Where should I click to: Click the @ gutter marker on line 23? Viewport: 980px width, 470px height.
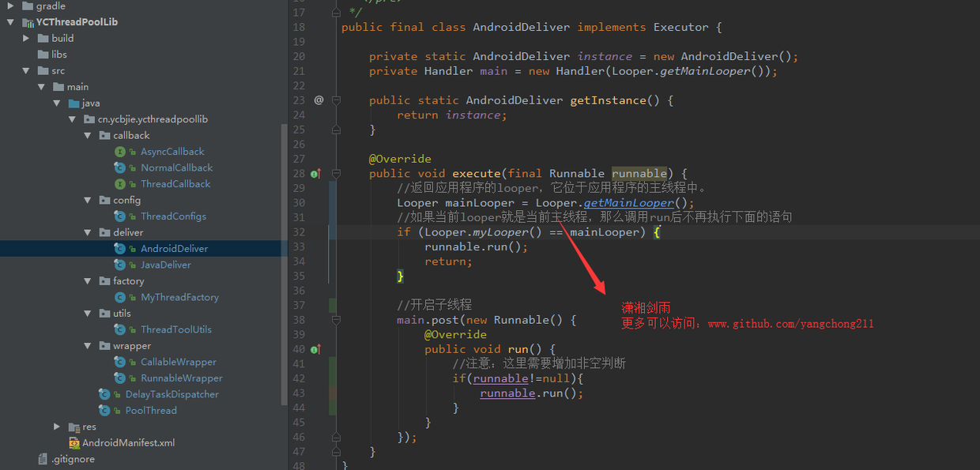(318, 100)
